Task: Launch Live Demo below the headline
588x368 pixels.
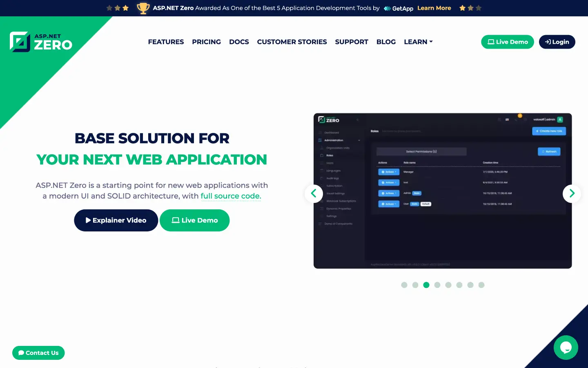Action: coord(195,220)
